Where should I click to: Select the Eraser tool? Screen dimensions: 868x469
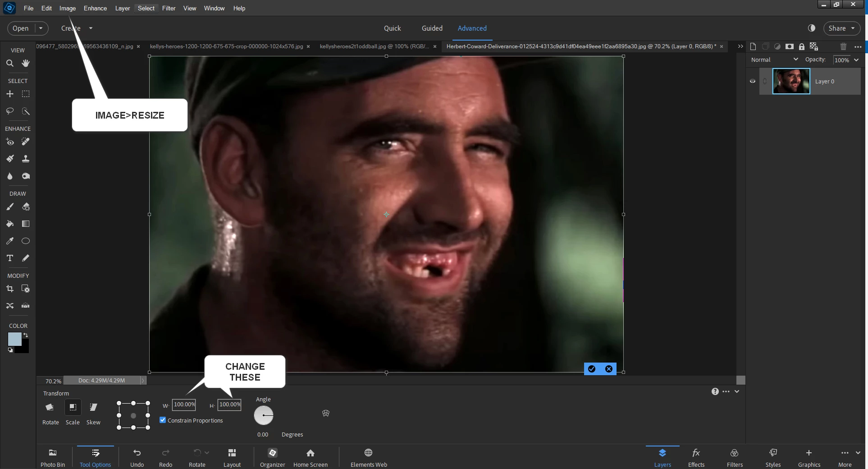point(26,207)
